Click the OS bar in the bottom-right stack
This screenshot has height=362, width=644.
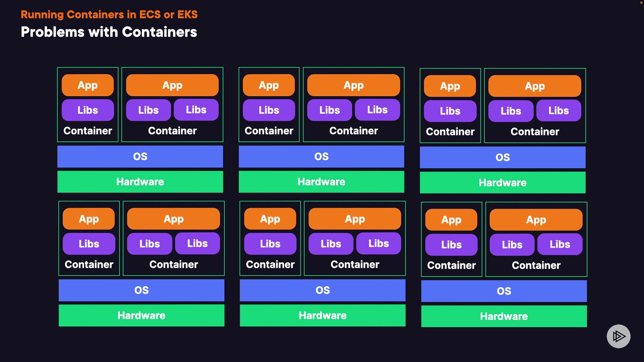point(504,291)
